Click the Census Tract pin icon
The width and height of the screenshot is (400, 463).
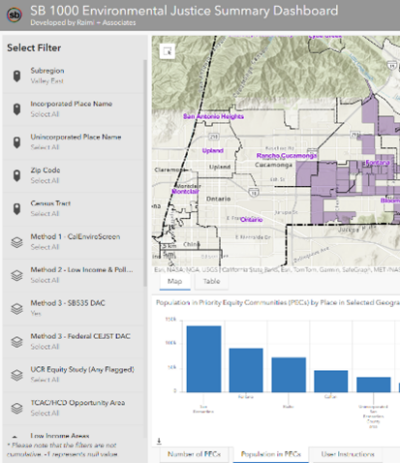click(17, 209)
